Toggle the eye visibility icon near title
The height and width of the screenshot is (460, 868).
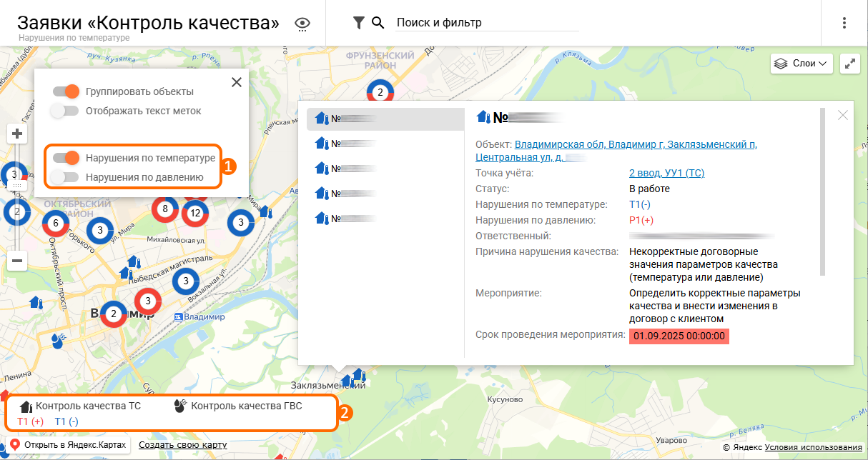[303, 24]
